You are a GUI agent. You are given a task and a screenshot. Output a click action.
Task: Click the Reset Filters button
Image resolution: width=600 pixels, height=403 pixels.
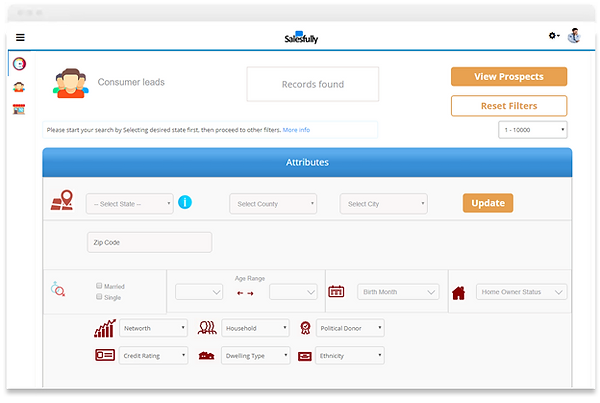pos(509,106)
